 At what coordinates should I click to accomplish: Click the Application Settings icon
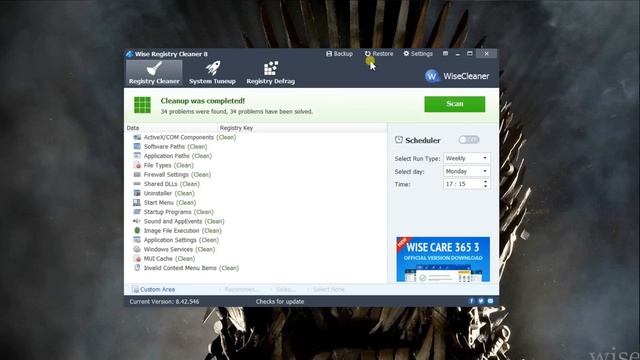pos(137,240)
